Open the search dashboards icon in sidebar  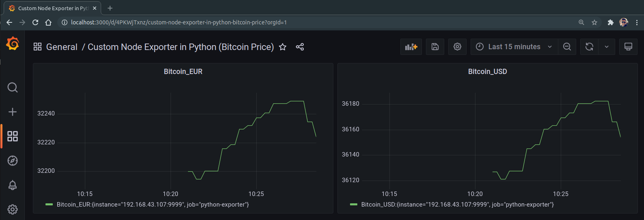tap(13, 87)
